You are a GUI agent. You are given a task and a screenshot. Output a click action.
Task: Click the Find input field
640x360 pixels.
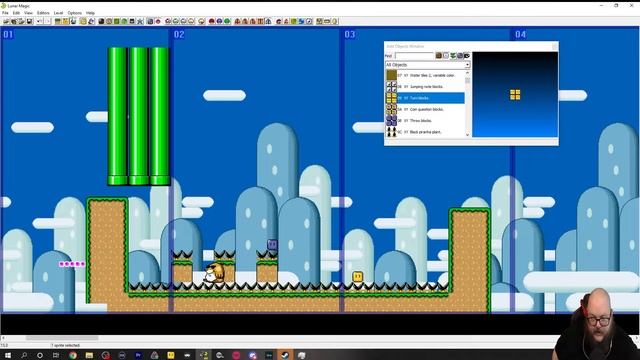point(414,56)
